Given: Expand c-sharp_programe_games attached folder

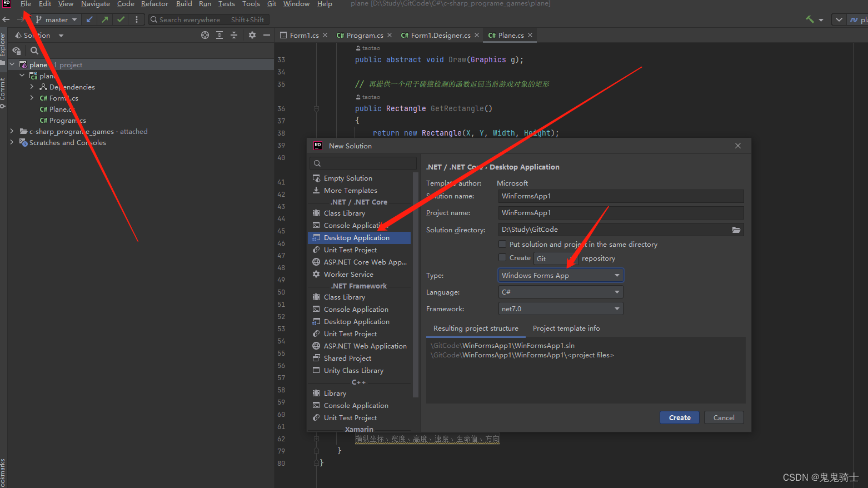Looking at the screenshot, I should click(12, 131).
